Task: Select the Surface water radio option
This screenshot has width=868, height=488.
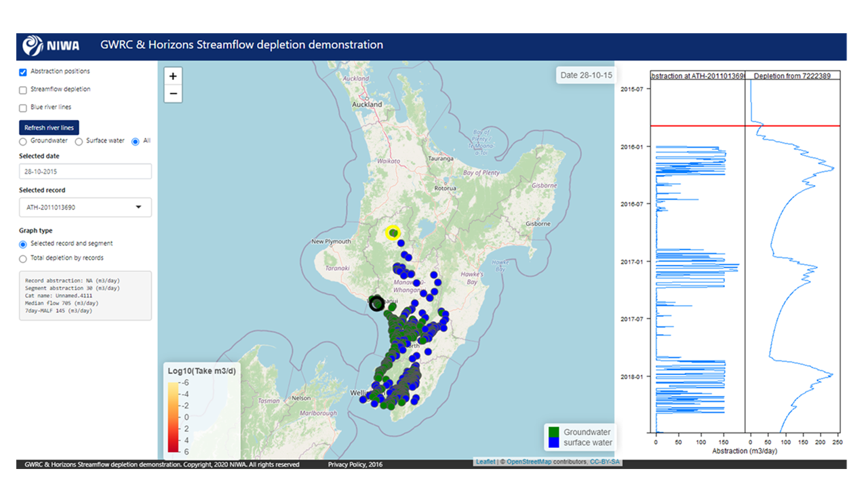Action: pyautogui.click(x=79, y=142)
